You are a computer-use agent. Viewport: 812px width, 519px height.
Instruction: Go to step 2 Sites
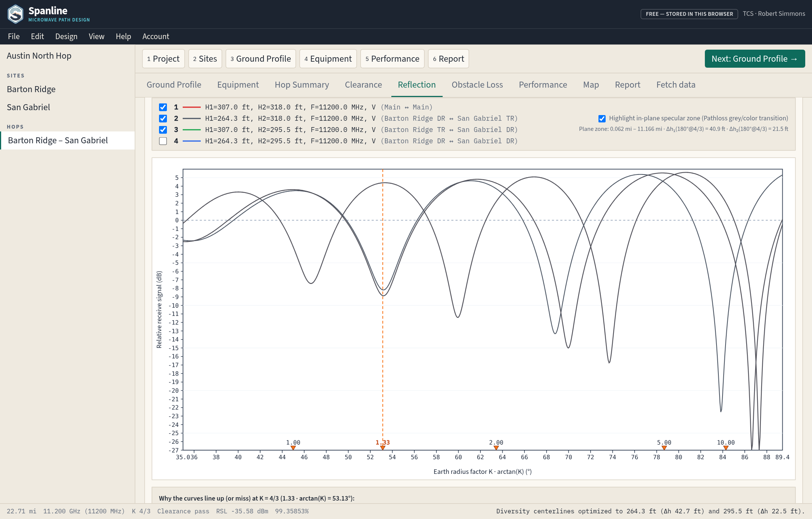pos(205,59)
